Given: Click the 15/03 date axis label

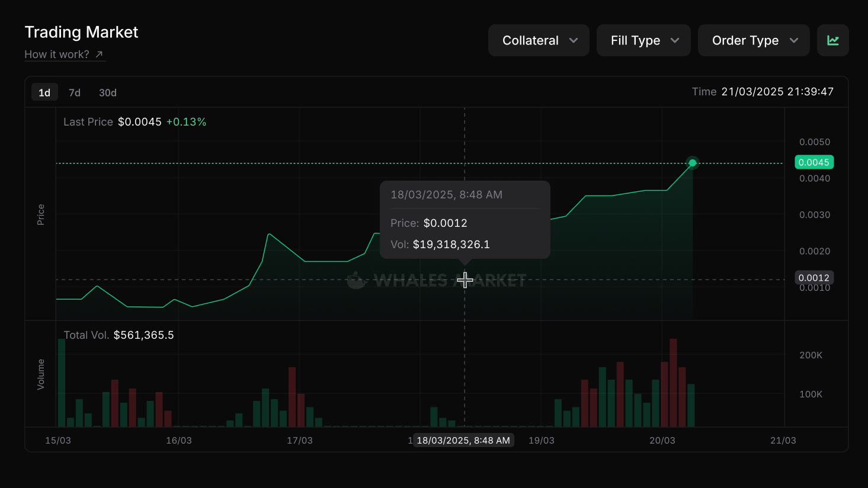Looking at the screenshot, I should (58, 441).
